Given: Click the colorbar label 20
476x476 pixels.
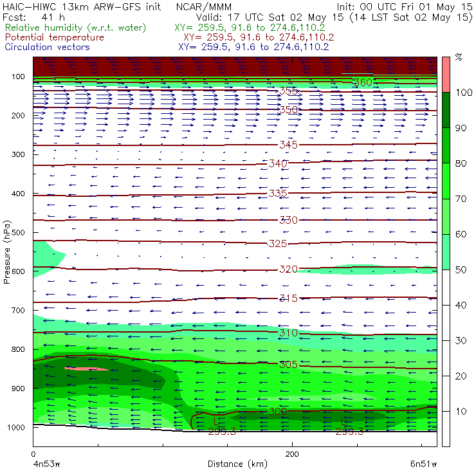Looking at the screenshot, I should (x=461, y=376).
